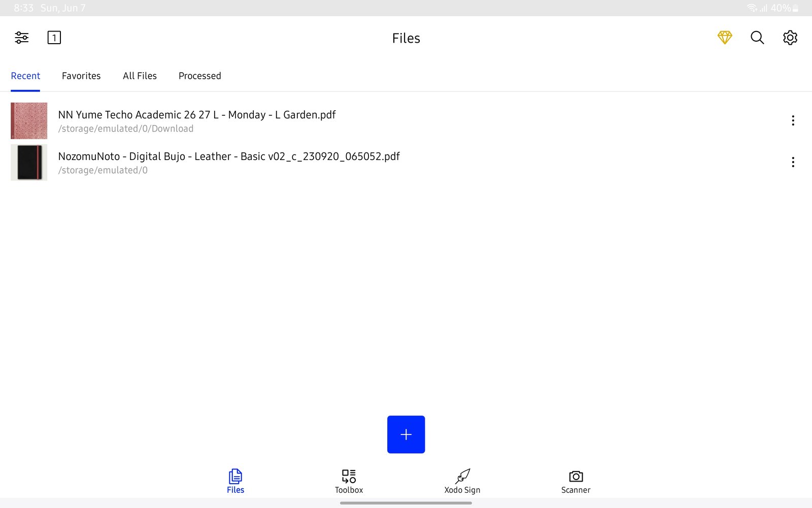Switch to the Processed tab
The height and width of the screenshot is (508, 812).
click(x=200, y=76)
